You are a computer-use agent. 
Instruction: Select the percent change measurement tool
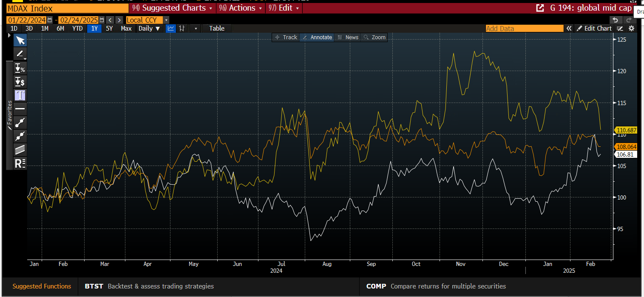20,68
